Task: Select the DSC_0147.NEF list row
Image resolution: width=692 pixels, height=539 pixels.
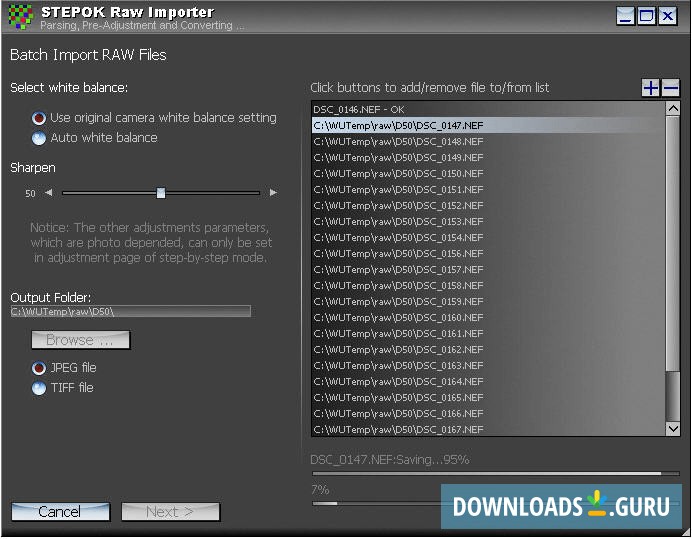Action: (x=489, y=125)
